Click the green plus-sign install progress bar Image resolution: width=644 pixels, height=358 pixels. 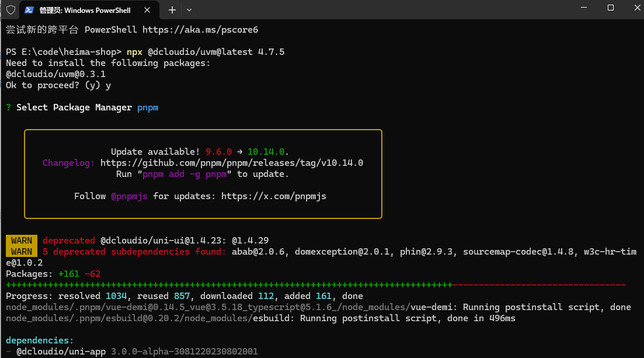point(229,285)
